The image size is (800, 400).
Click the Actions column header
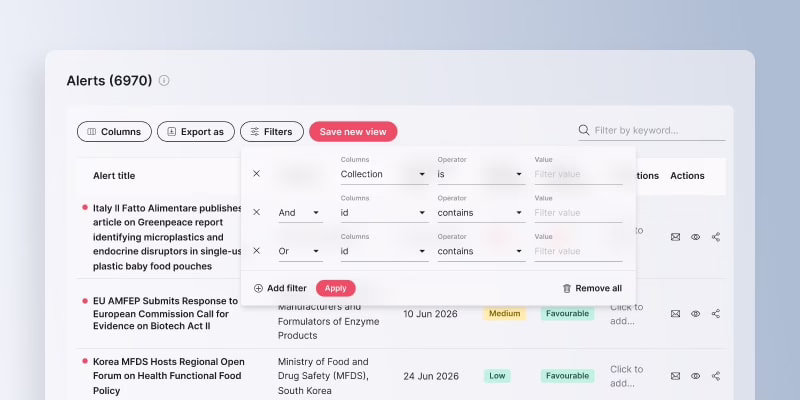tap(687, 176)
